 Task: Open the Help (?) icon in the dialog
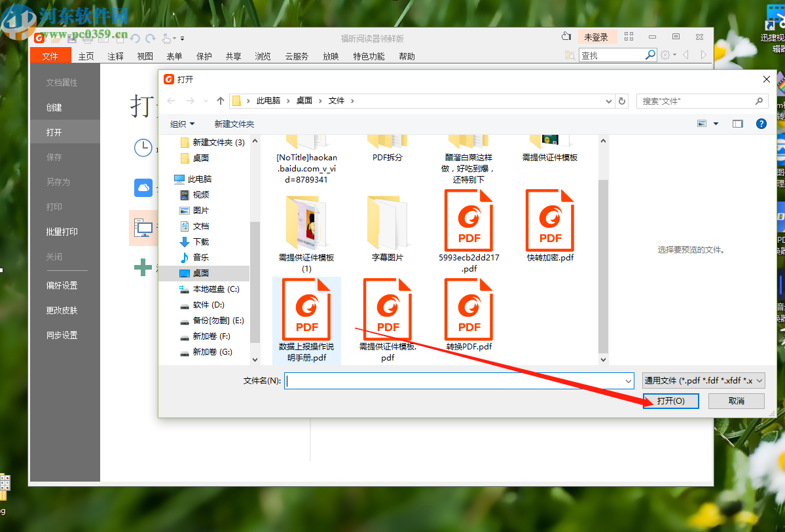point(761,124)
